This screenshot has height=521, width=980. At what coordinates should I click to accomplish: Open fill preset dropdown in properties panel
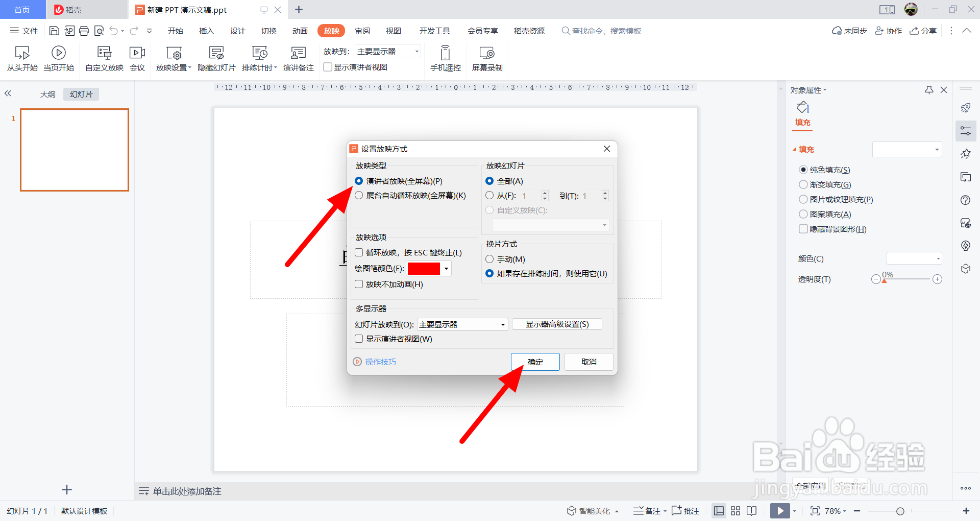point(907,150)
